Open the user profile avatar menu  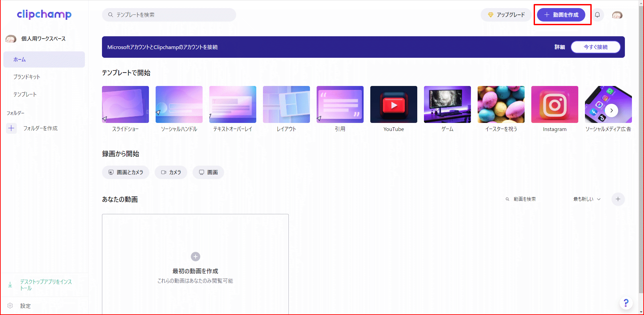coord(617,15)
